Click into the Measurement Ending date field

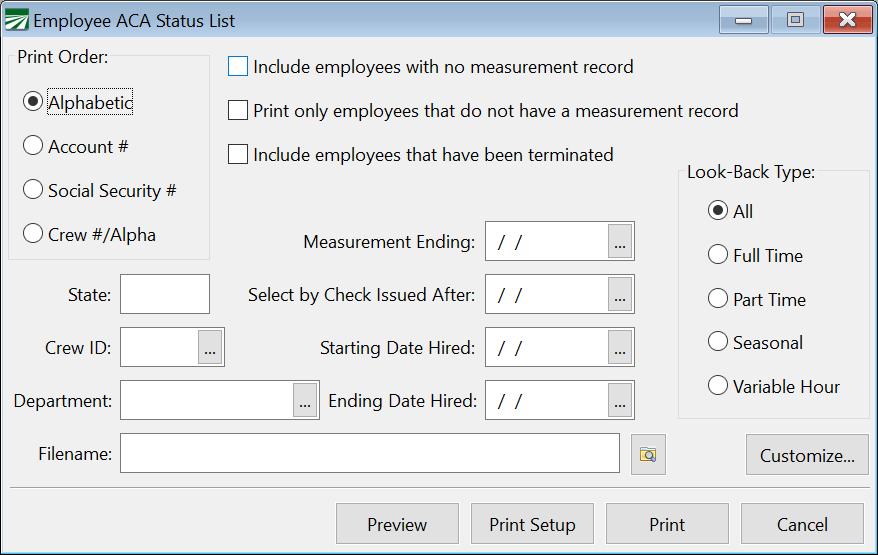click(x=547, y=241)
